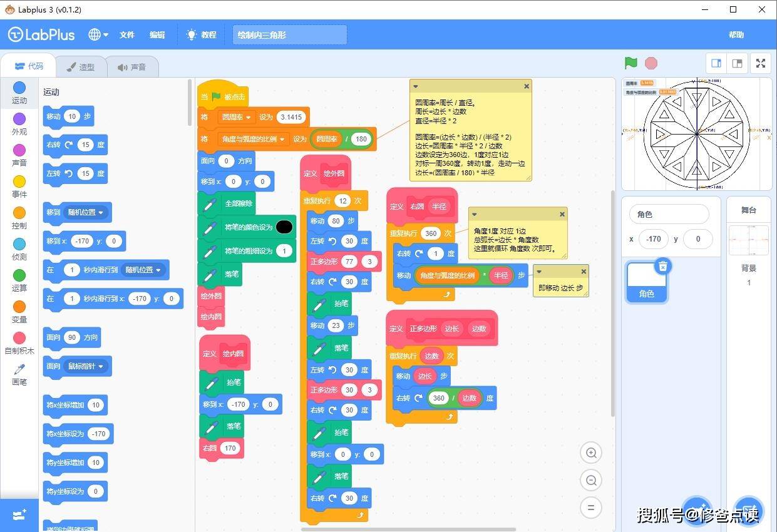777x532 pixels.
Task: Switch to large stage layout
Action: (x=738, y=63)
